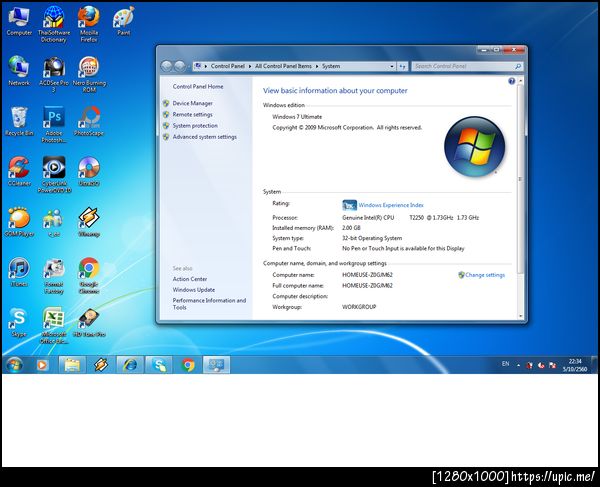Select the Paint desktop shortcut
The image size is (600, 487).
(123, 22)
